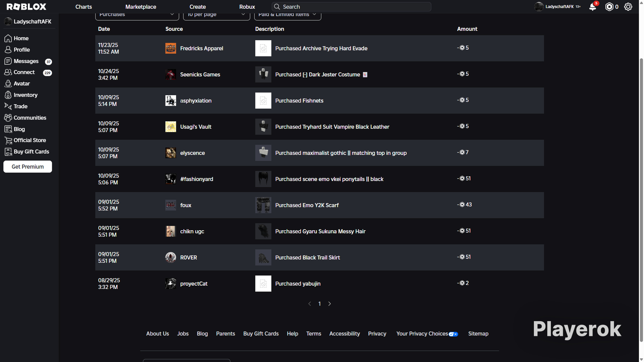Go to the next page arrow
Viewport: 644px width, 362px height.
pos(330,304)
